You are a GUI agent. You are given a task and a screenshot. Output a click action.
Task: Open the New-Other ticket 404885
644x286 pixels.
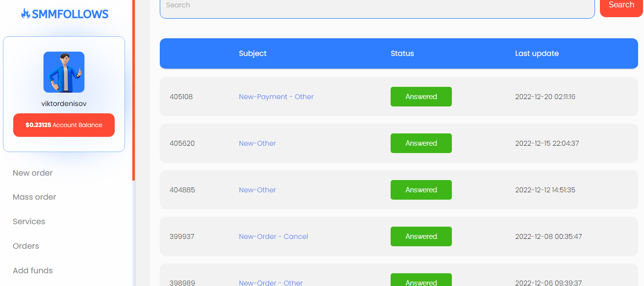(x=257, y=190)
